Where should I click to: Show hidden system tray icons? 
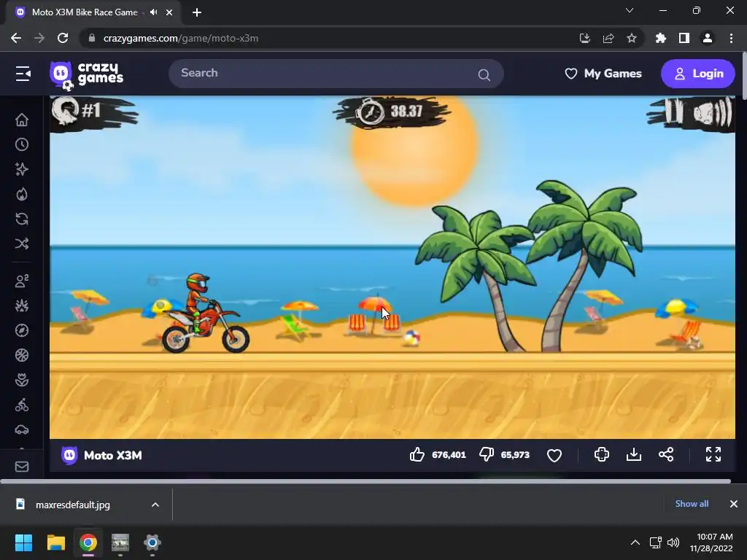635,542
